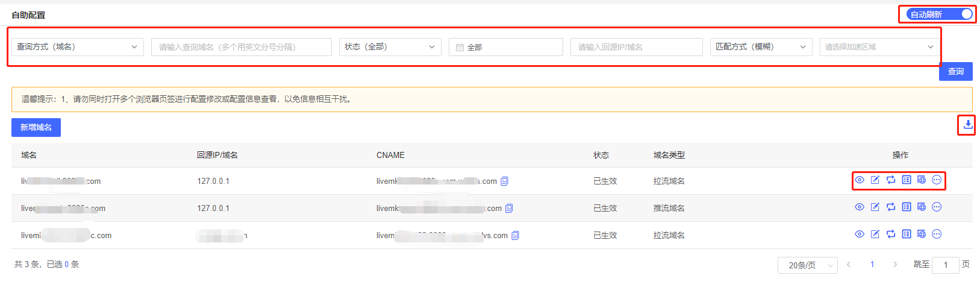Click the switch-arrows icon in the 推流域名 row
Image resolution: width=980 pixels, height=287 pixels.
(891, 207)
